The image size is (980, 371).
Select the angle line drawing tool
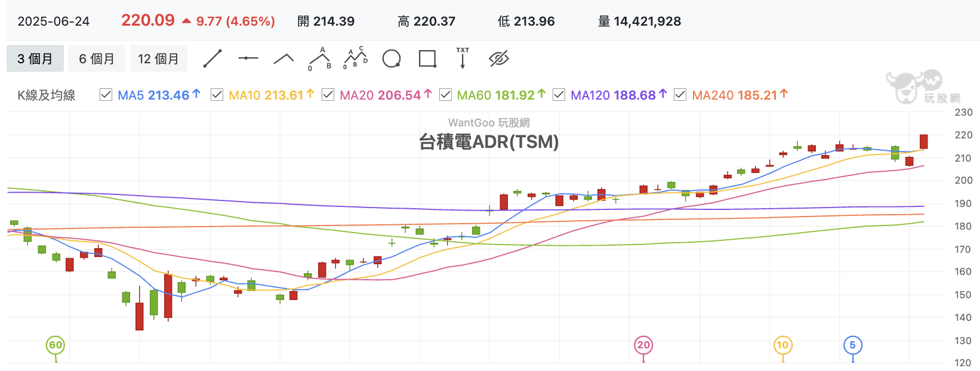[283, 58]
